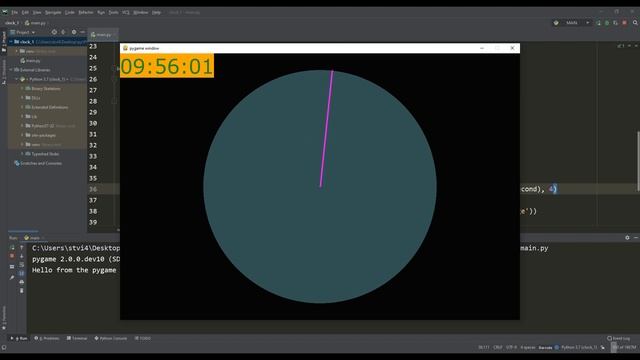Click the editor vertical scrollbar
Viewport: 640px width, 360px height.
pyautogui.click(x=638, y=161)
